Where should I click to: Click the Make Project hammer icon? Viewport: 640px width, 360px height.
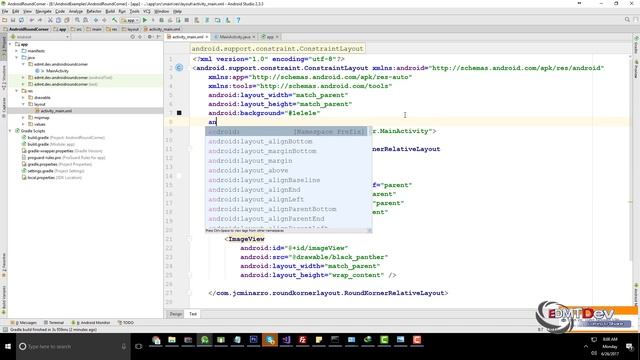(115, 20)
